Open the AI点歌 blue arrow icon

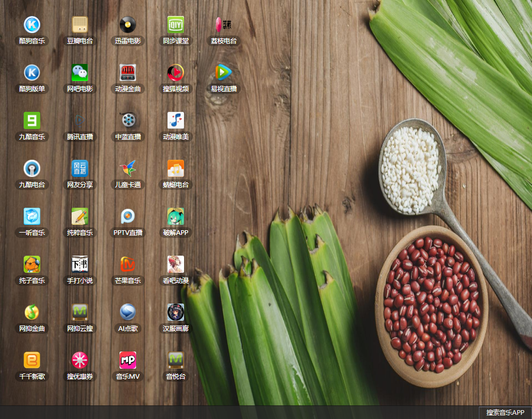(128, 312)
